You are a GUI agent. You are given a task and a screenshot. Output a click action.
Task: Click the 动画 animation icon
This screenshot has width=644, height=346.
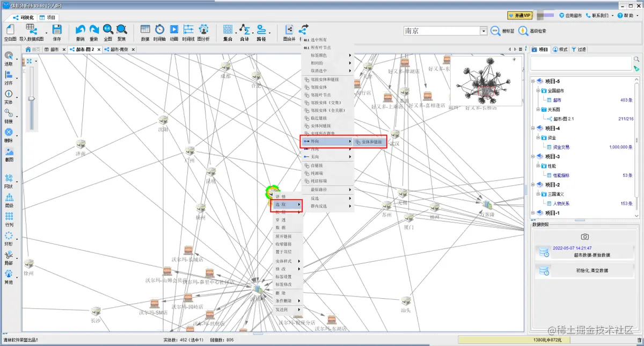pyautogui.click(x=174, y=30)
